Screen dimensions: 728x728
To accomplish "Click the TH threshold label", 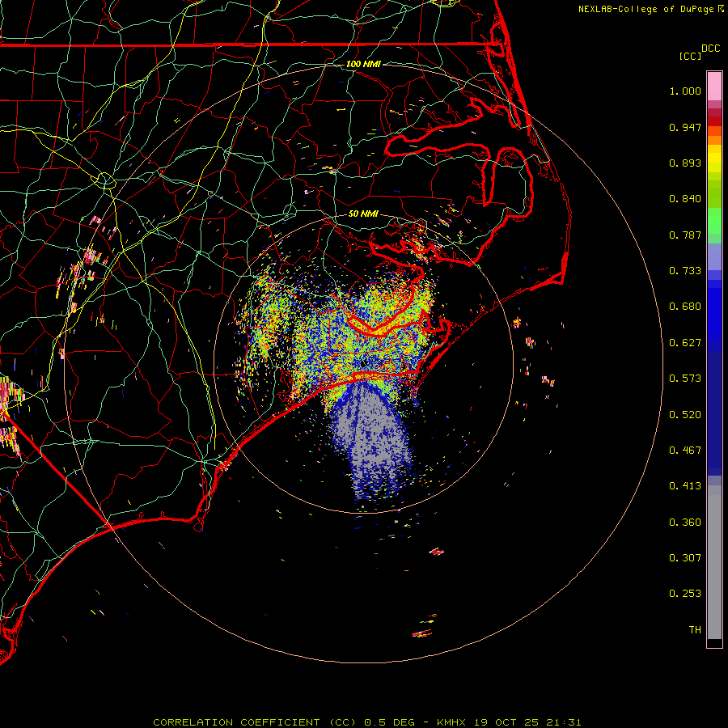I will pyautogui.click(x=695, y=630).
